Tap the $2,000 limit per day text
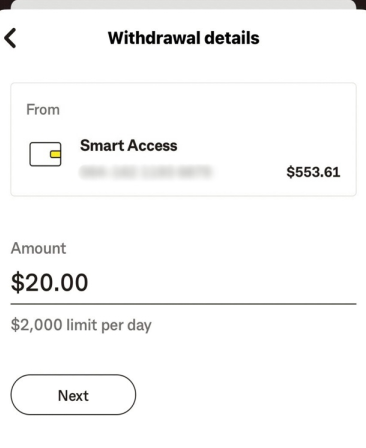 point(81,325)
